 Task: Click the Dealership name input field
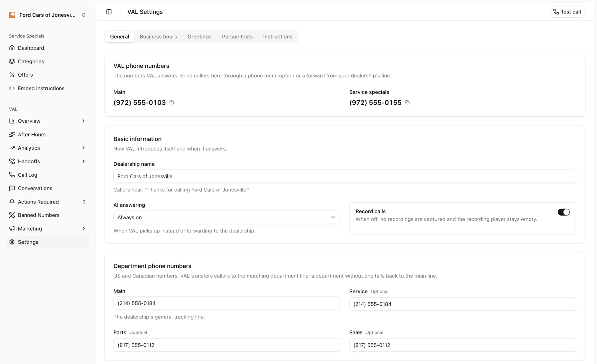345,176
